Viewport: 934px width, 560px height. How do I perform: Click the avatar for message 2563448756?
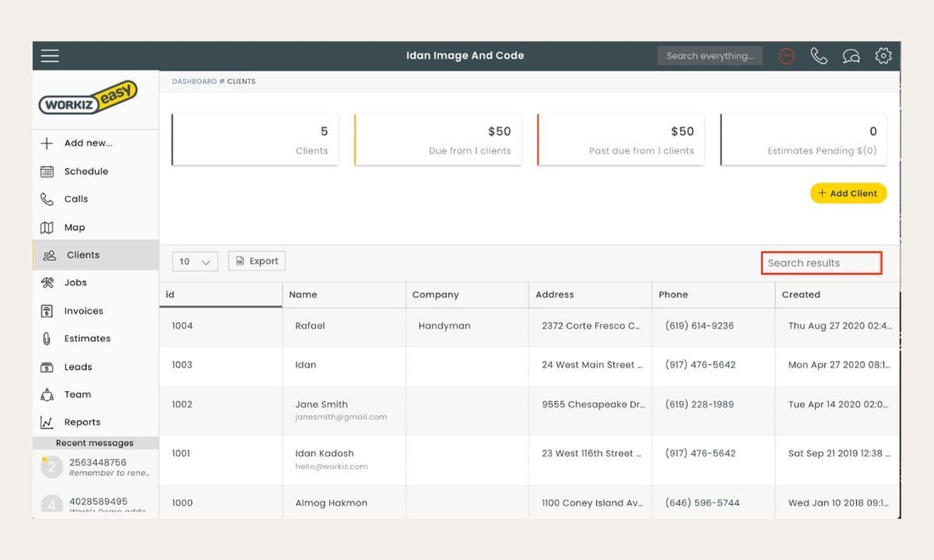[51, 468]
